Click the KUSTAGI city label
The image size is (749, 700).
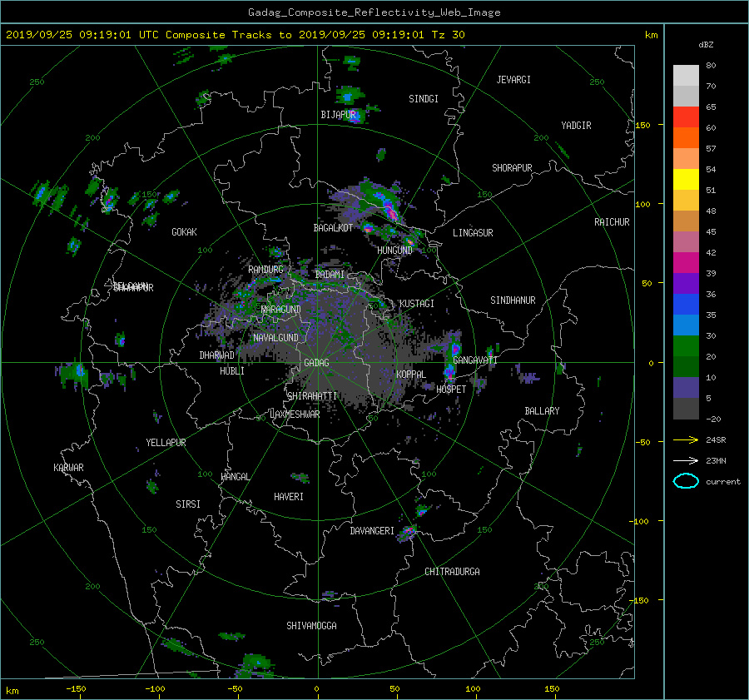[417, 304]
